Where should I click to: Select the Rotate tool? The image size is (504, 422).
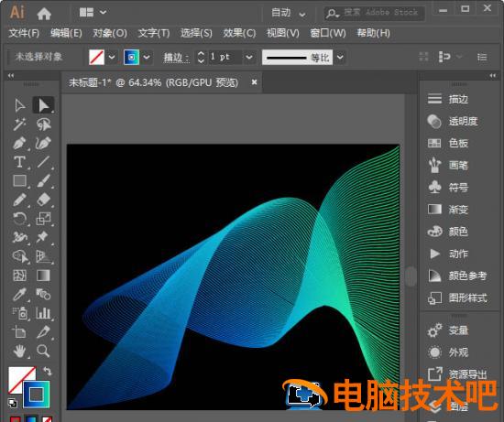(x=19, y=219)
